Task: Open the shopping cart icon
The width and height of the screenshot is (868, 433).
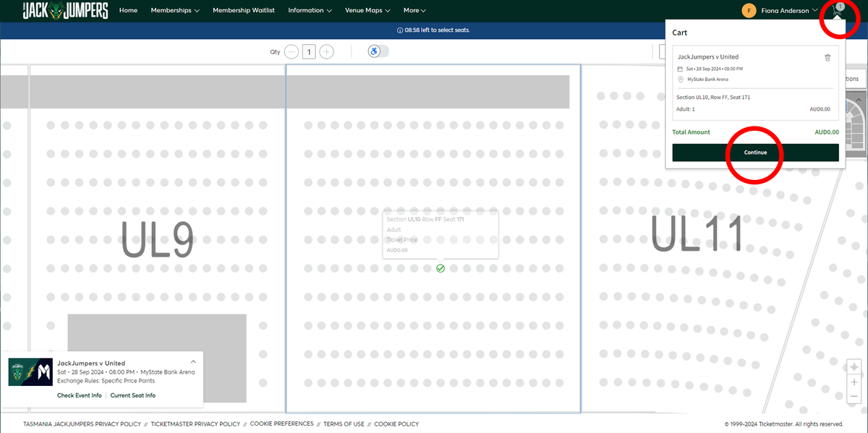Action: click(x=837, y=11)
